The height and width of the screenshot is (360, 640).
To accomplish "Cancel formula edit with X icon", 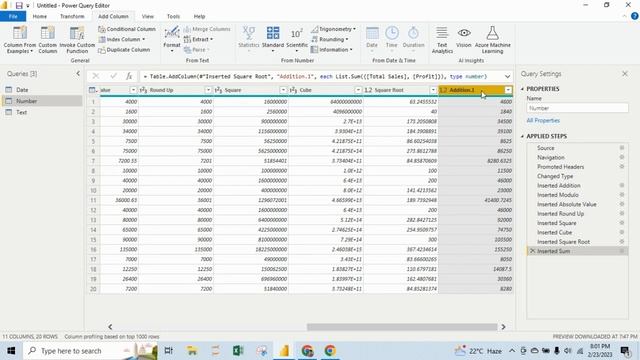I will tap(96, 76).
